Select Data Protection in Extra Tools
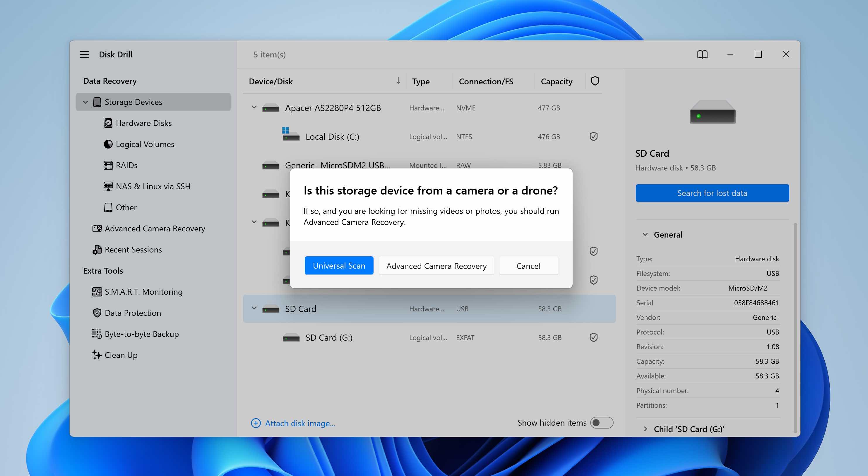Viewport: 868px width, 476px height. point(133,313)
